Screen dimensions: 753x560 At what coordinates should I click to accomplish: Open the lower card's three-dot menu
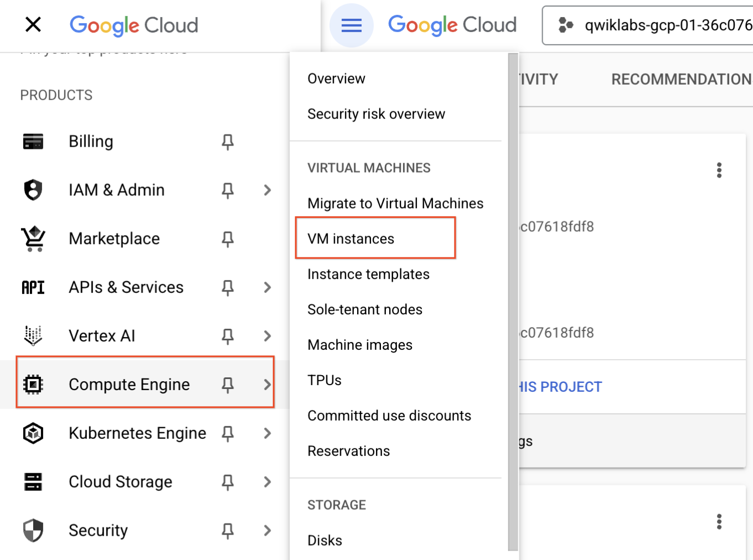tap(719, 521)
